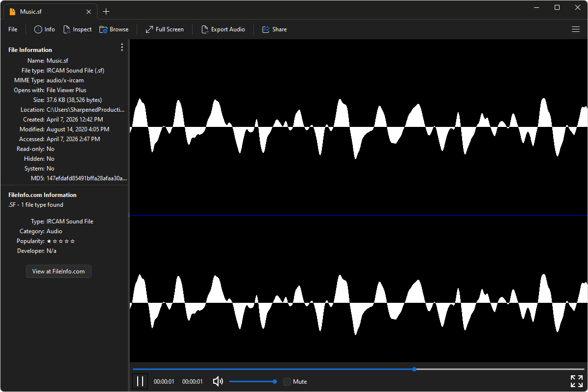Enable the Mute checkbox
Image resolution: width=588 pixels, height=392 pixels.
coord(287,382)
